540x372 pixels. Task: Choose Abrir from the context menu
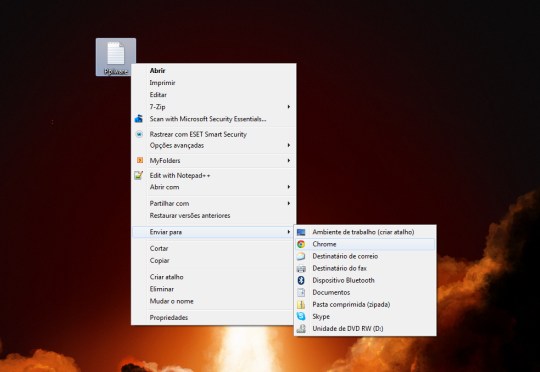click(x=214, y=71)
